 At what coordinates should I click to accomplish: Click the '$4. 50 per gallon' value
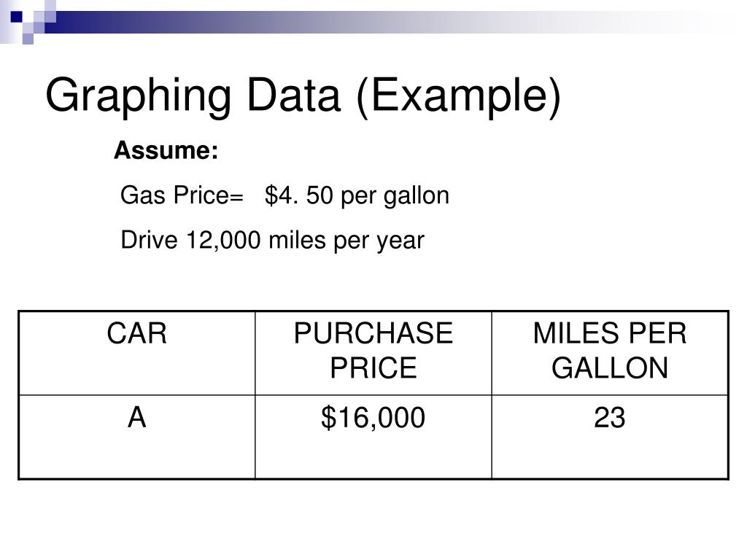pyautogui.click(x=357, y=195)
